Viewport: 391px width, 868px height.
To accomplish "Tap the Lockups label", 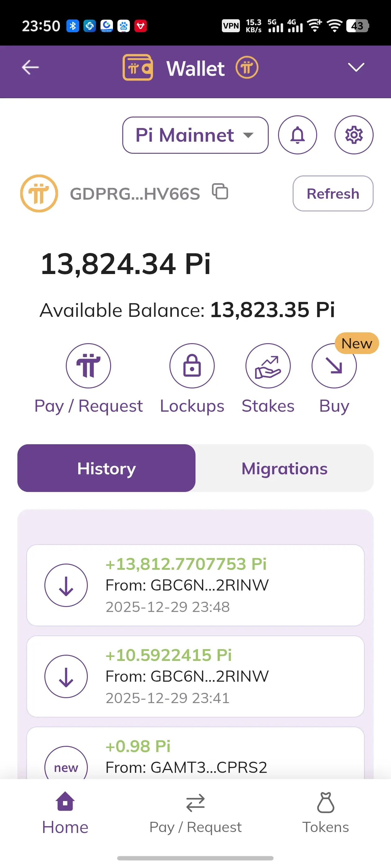I will [192, 406].
